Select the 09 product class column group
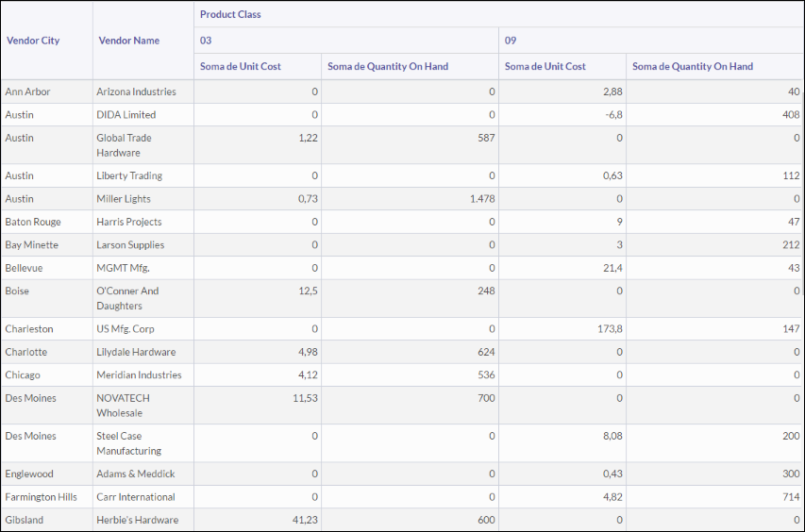This screenshot has width=805, height=532. (511, 41)
